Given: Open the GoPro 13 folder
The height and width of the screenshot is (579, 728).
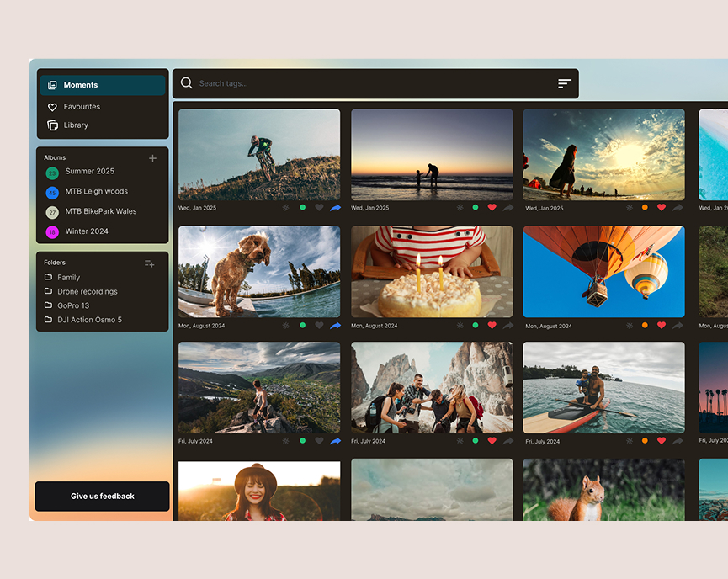Looking at the screenshot, I should [x=73, y=305].
